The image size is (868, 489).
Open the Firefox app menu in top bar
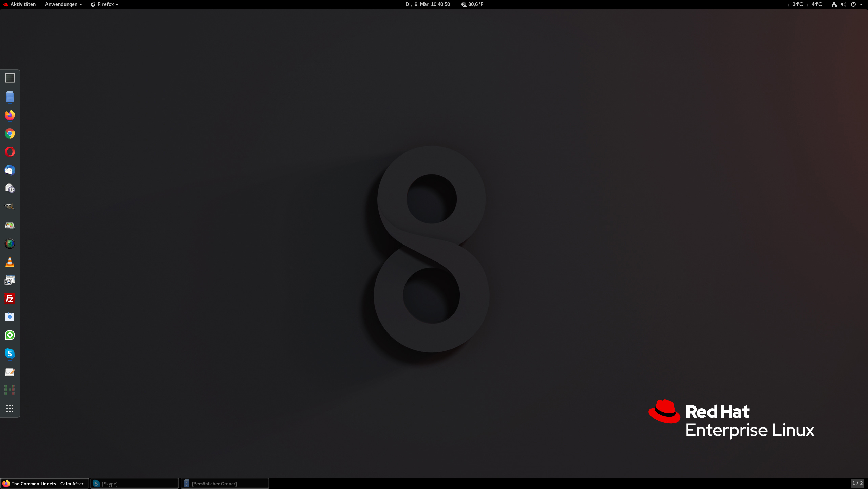click(x=105, y=4)
